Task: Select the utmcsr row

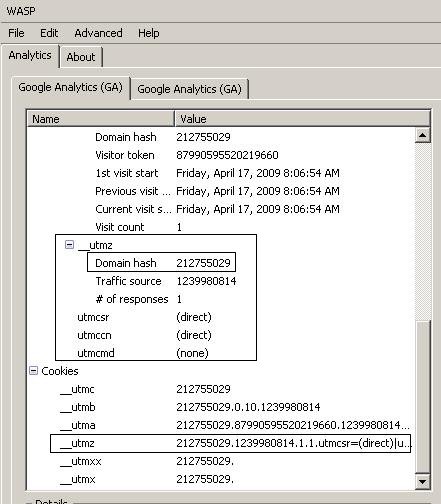Action: pos(221,317)
